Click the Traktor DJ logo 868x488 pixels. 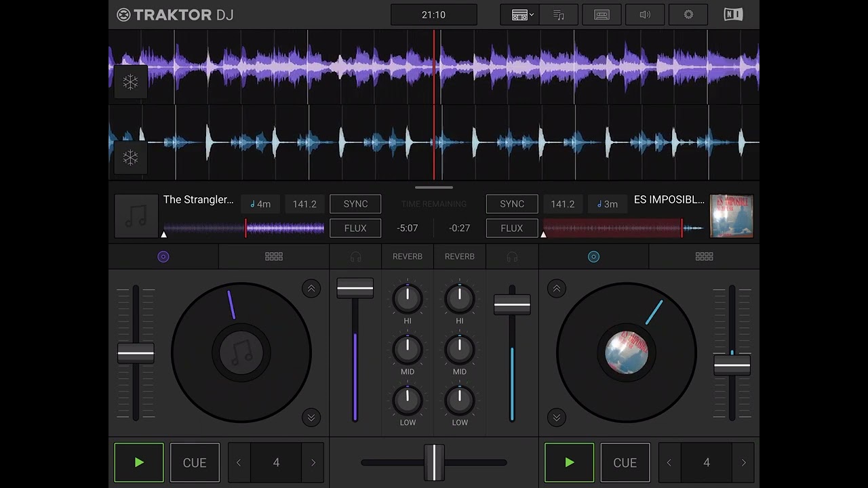175,15
